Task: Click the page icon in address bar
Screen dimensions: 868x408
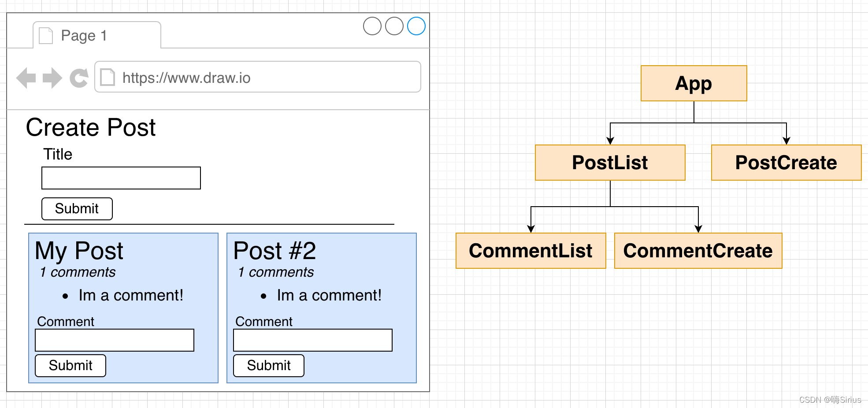Action: [x=108, y=77]
